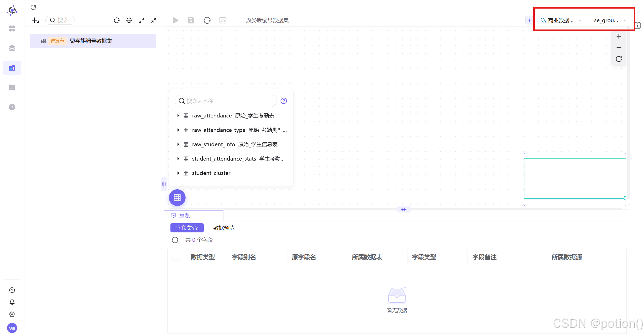Click the 搜索 tree search field
This screenshot has width=644, height=334.
tap(60, 20)
